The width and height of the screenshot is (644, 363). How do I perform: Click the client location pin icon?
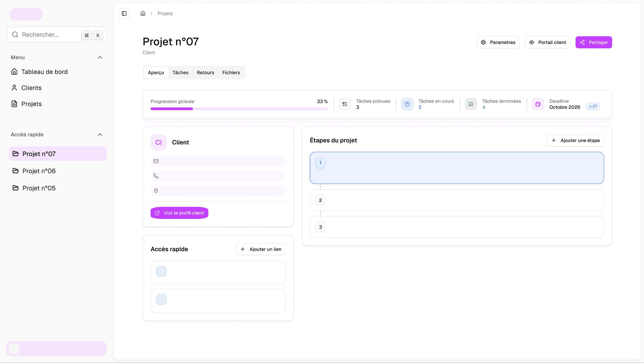tap(156, 191)
